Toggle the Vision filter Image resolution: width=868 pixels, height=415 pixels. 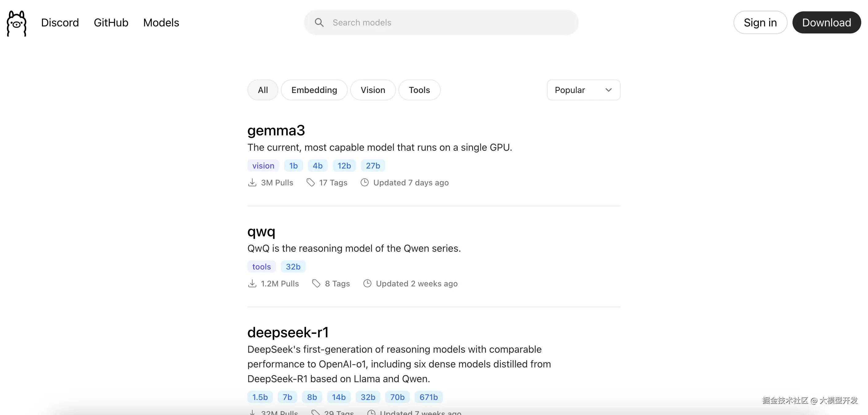tap(373, 90)
